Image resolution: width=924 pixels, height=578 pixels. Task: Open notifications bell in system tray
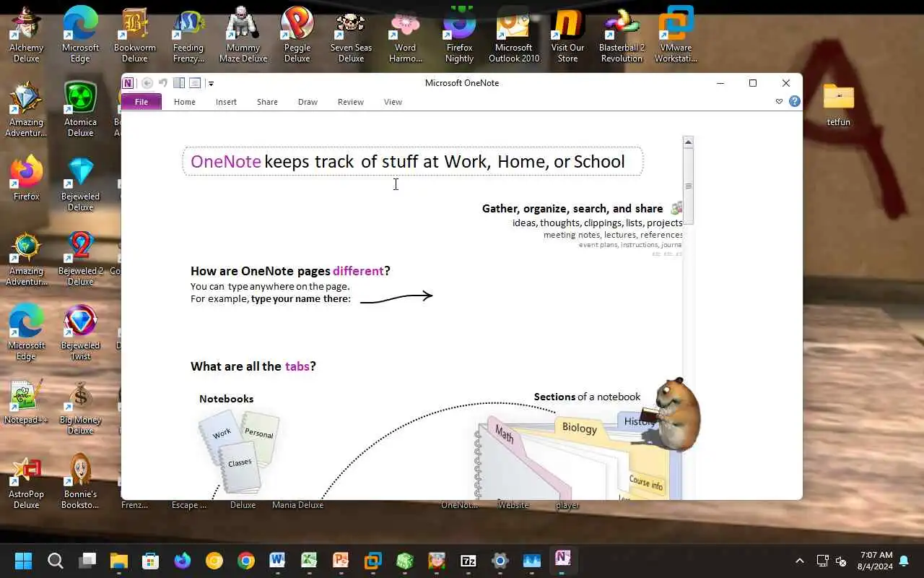tap(904, 561)
